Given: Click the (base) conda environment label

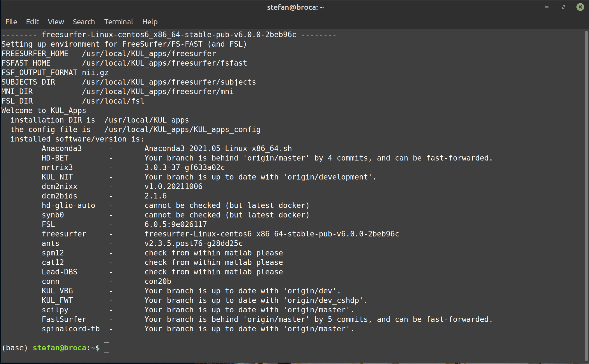Looking at the screenshot, I should click(15, 348).
